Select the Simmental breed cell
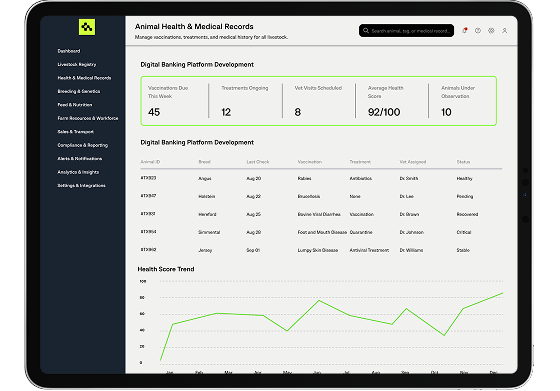Viewport: 560px width, 391px height. pyautogui.click(x=209, y=232)
